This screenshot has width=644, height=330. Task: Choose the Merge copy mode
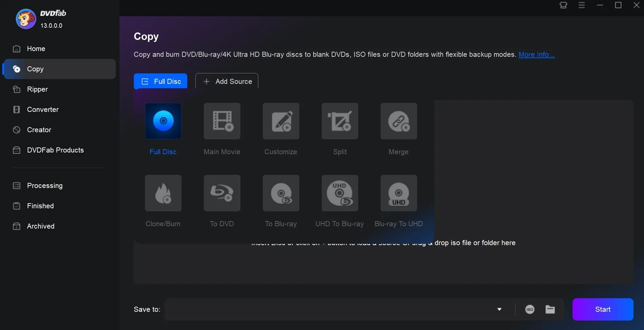(x=399, y=121)
